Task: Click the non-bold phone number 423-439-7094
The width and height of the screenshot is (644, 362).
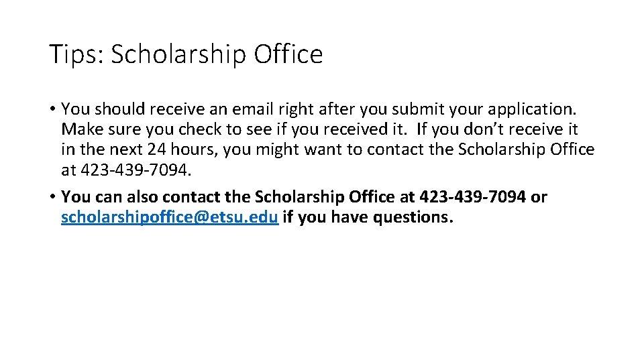Action: point(136,170)
